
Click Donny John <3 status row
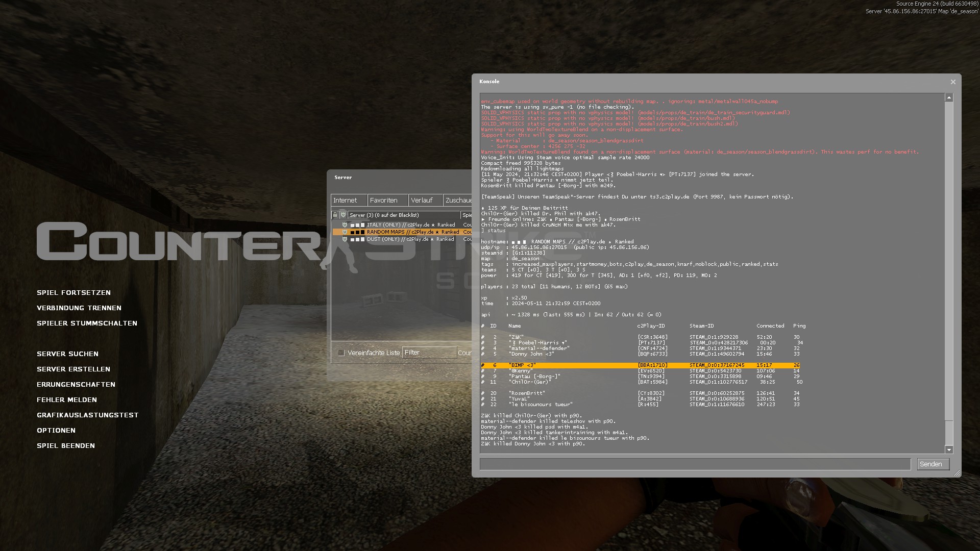(640, 354)
